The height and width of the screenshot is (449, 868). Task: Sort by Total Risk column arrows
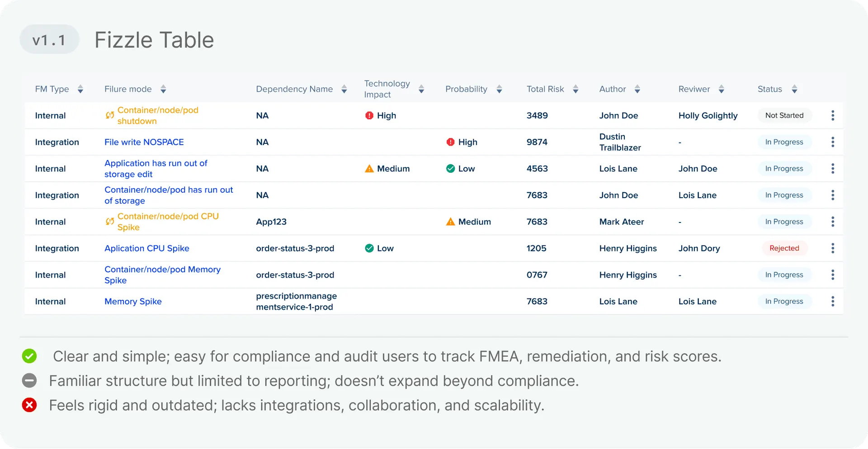[576, 89]
